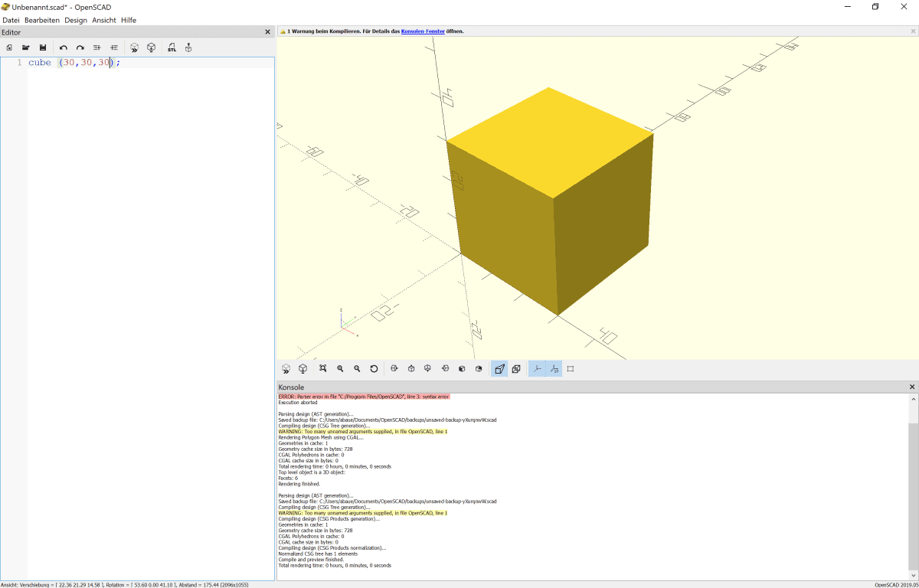Export the model as STL
Viewport: 919px width, 588px height.
pyautogui.click(x=172, y=47)
